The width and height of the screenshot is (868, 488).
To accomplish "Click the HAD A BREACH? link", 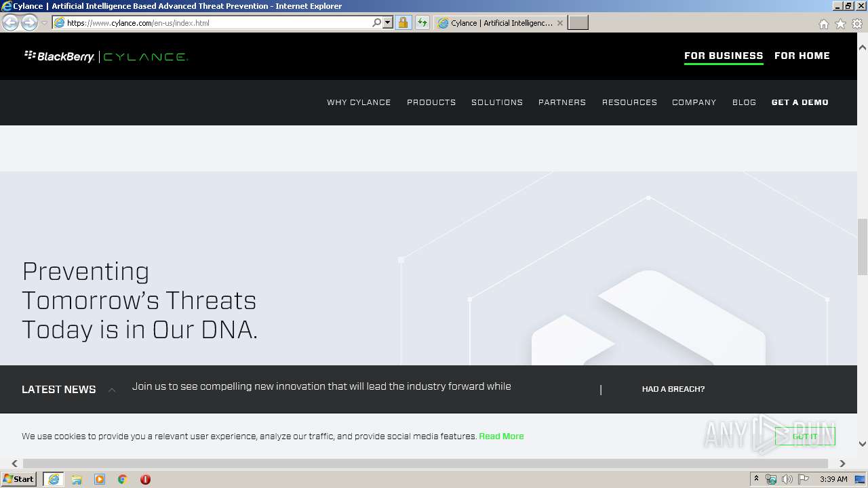I will 673,389.
